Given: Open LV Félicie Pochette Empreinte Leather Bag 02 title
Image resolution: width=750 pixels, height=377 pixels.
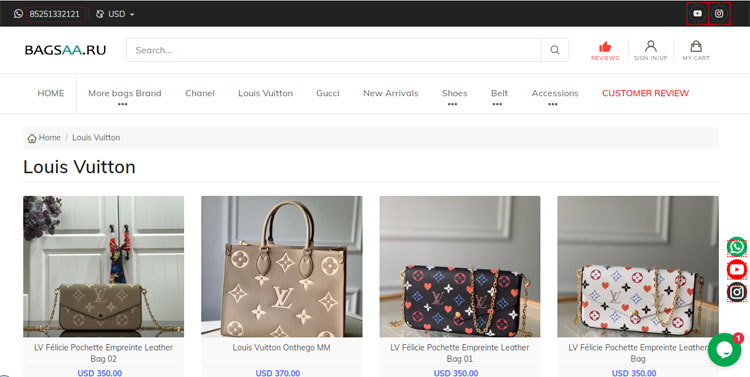Looking at the screenshot, I should 103,353.
